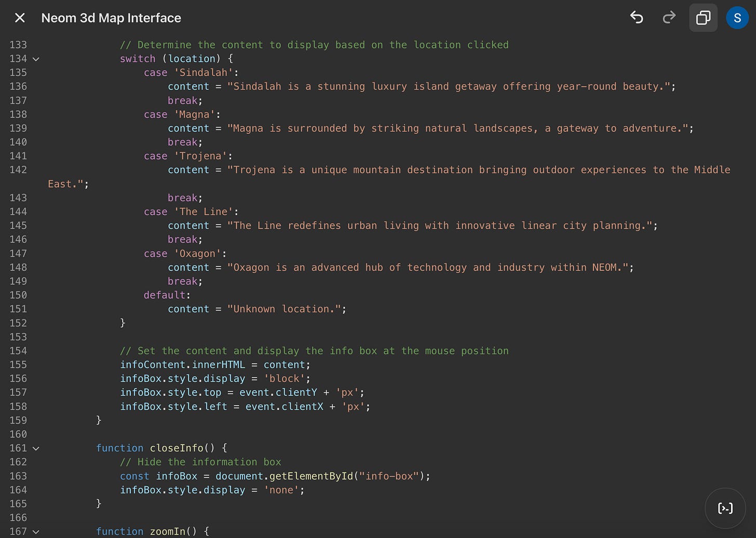Click the title Neom 3d Map Interface
This screenshot has height=538, width=756.
tap(111, 18)
